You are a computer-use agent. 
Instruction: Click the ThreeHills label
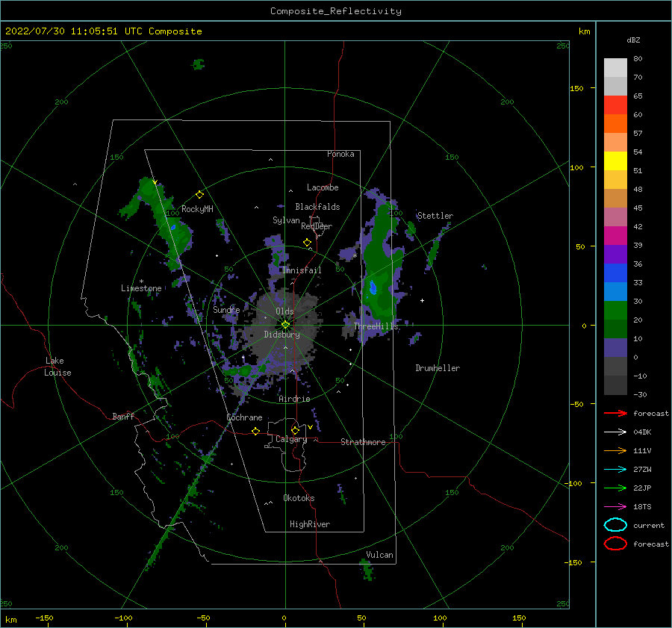click(x=376, y=326)
